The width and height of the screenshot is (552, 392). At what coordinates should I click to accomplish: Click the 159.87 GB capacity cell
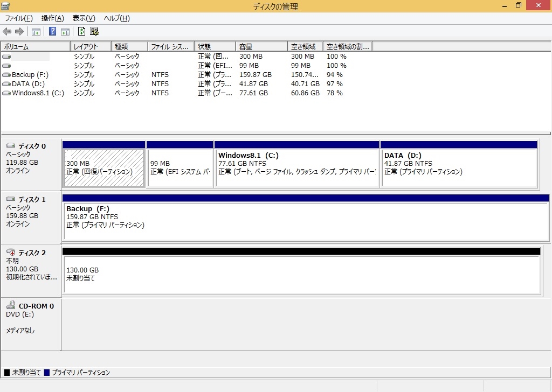(256, 74)
